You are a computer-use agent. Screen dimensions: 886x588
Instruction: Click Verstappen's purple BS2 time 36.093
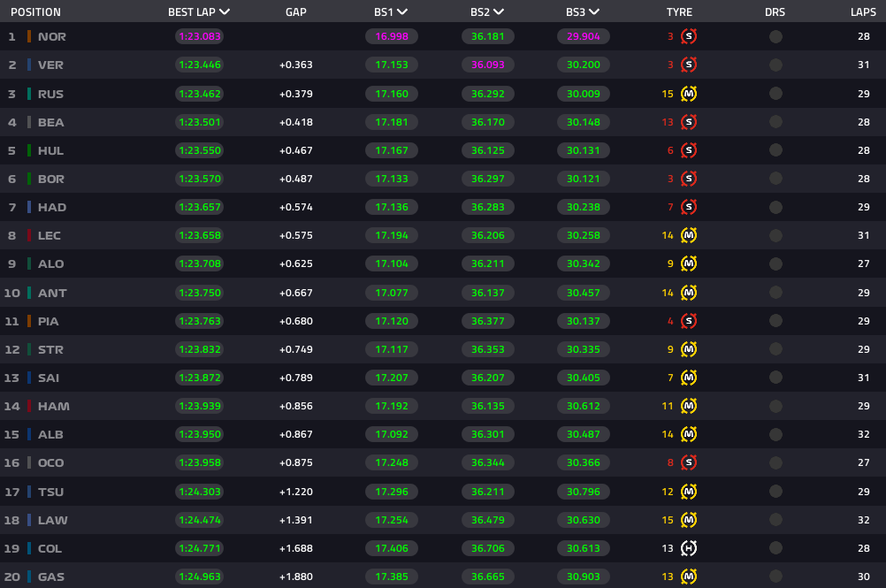point(487,65)
